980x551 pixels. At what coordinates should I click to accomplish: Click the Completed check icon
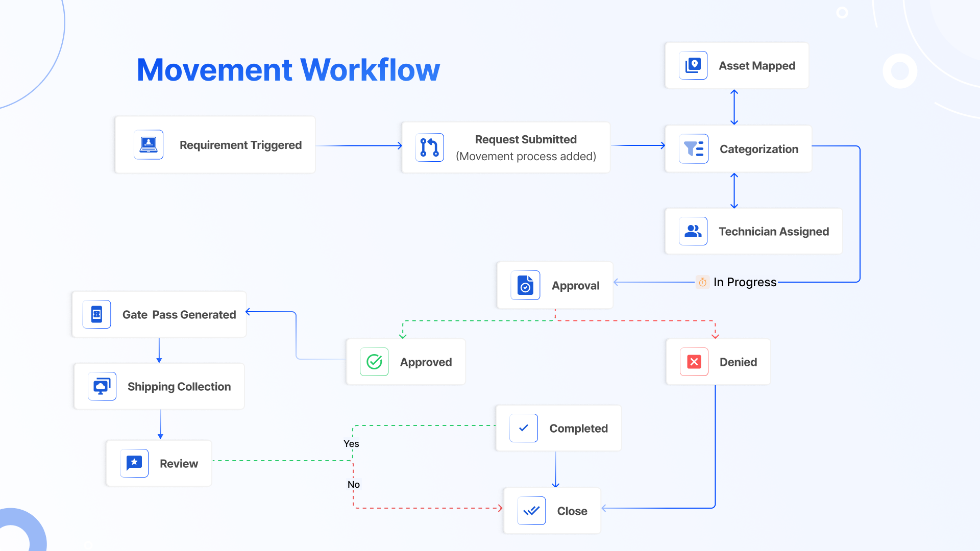524,428
